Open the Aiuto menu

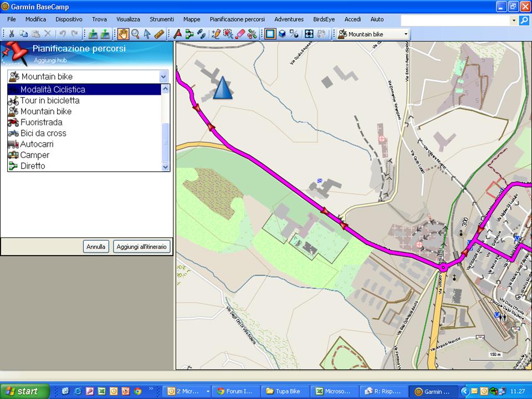pos(377,19)
